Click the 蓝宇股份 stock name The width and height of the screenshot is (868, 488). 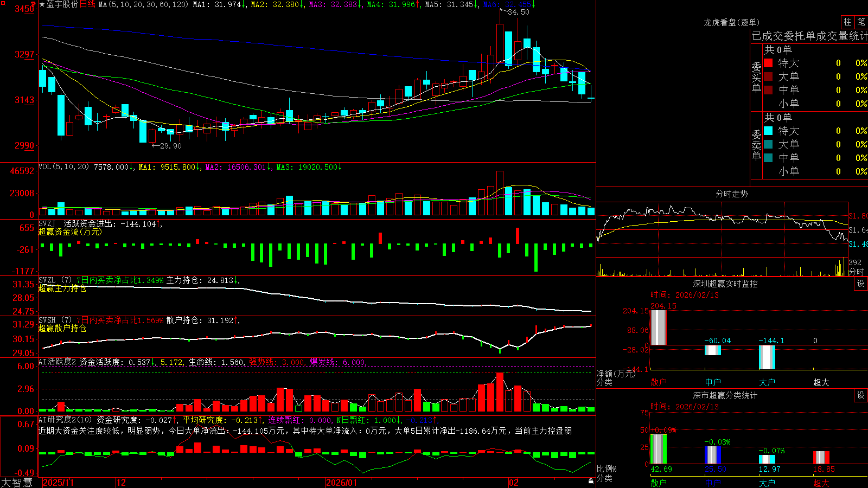tap(62, 4)
